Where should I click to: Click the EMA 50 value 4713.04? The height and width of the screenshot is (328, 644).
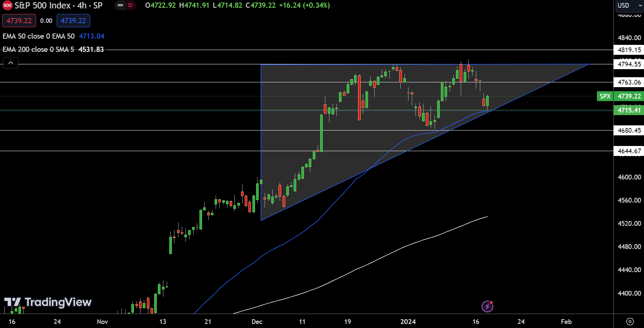click(92, 36)
